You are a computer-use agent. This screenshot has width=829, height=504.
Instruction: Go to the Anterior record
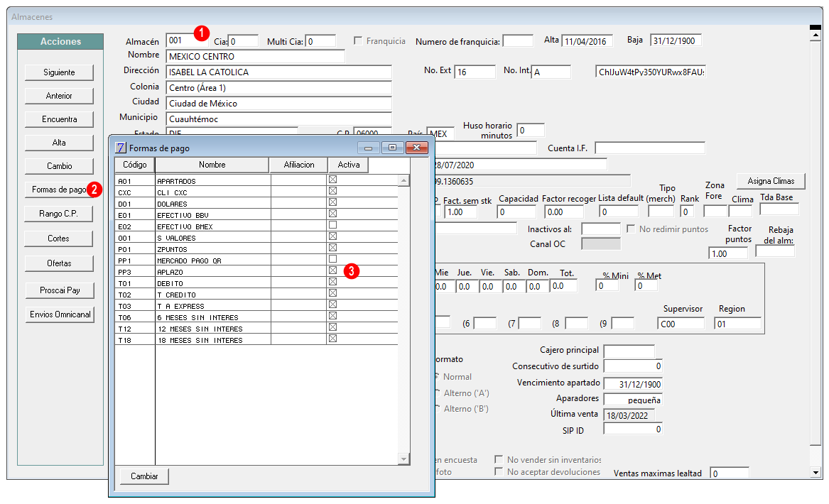point(59,96)
